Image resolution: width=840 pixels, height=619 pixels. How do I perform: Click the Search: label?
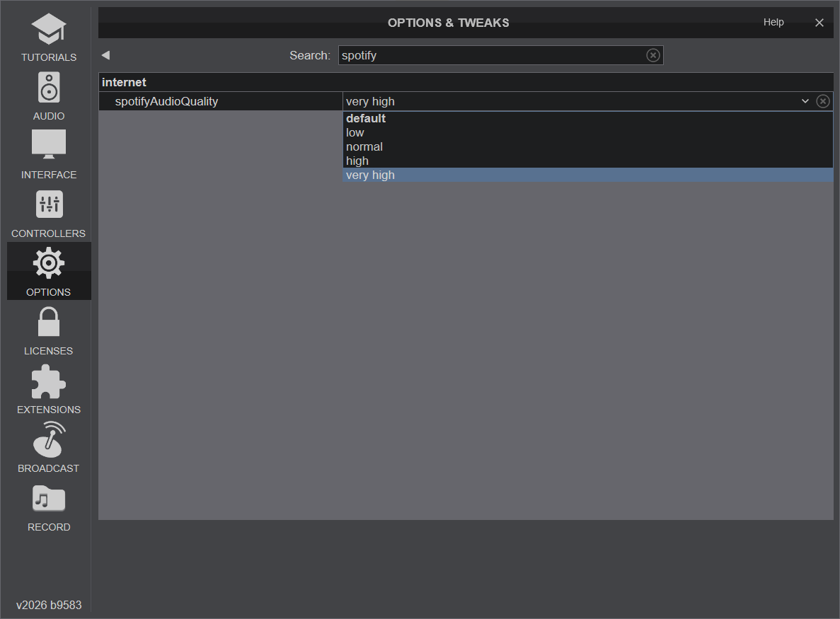pyautogui.click(x=310, y=55)
